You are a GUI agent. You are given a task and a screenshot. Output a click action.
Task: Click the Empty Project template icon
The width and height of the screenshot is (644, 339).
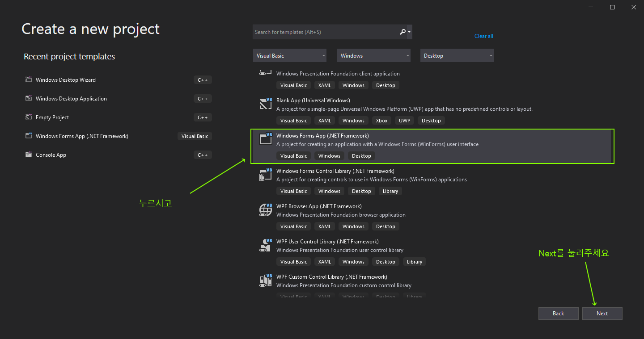(29, 117)
